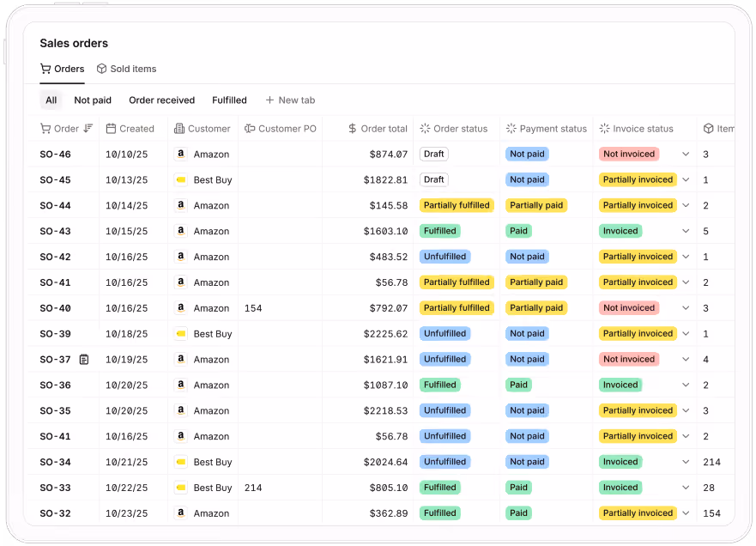This screenshot has width=756, height=546.
Task: Click calendar icon in Created column header
Action: [x=111, y=128]
